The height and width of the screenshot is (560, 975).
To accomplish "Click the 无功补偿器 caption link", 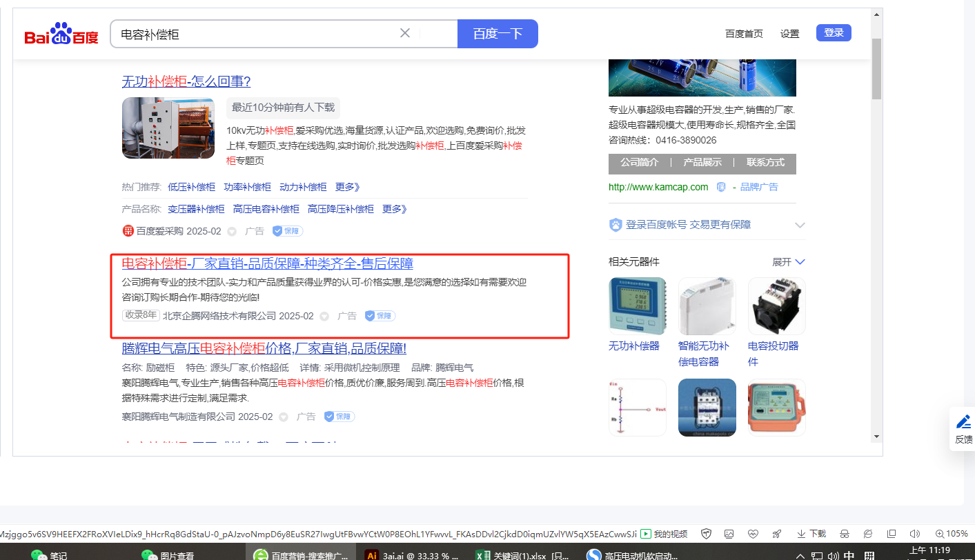I will (634, 346).
